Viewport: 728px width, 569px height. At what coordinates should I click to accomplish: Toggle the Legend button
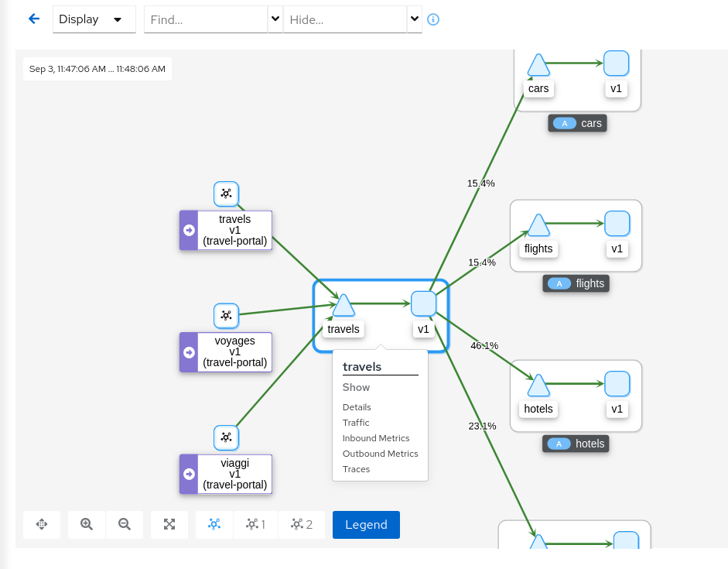point(366,524)
